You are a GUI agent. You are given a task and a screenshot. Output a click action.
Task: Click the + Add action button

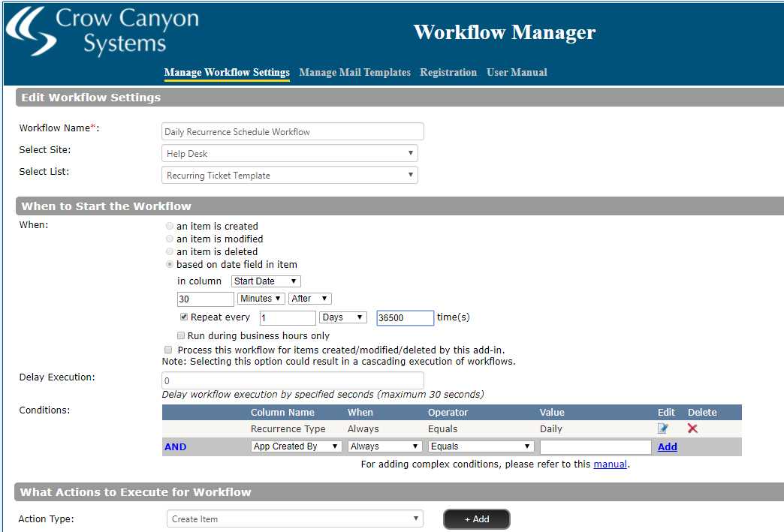477,519
